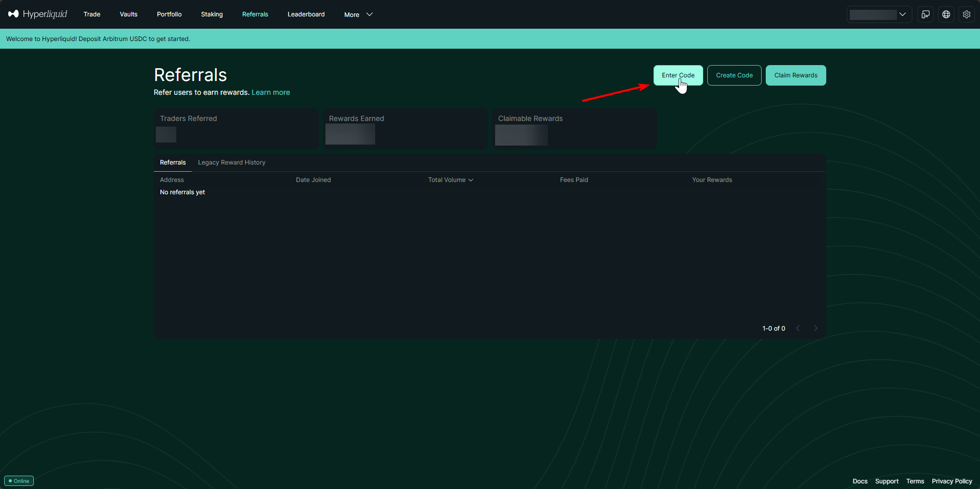Go to next page arrow
Viewport: 980px width, 489px height.
(815, 328)
